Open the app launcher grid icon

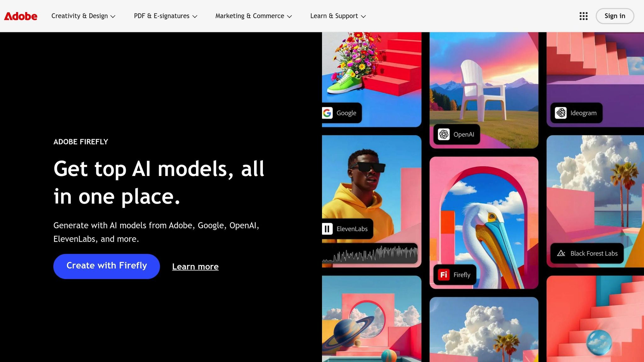(583, 16)
